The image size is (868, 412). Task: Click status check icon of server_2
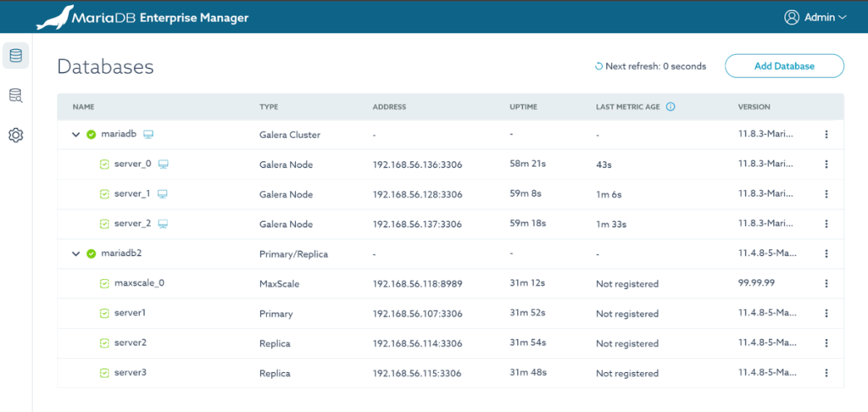(104, 225)
